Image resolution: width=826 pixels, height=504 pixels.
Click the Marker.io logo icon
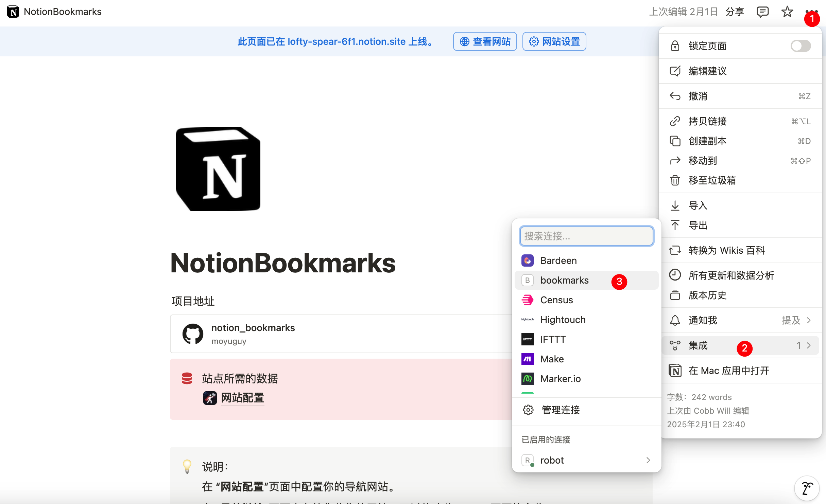click(527, 379)
